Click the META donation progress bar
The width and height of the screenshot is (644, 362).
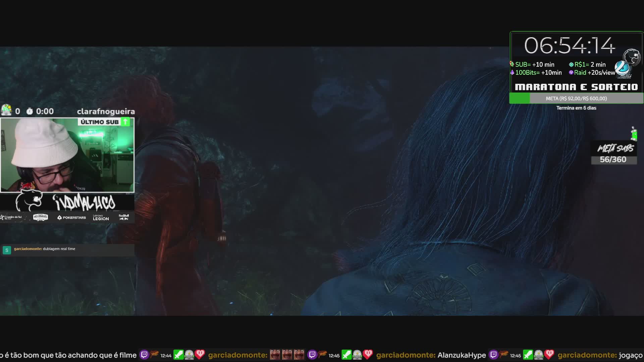576,99
